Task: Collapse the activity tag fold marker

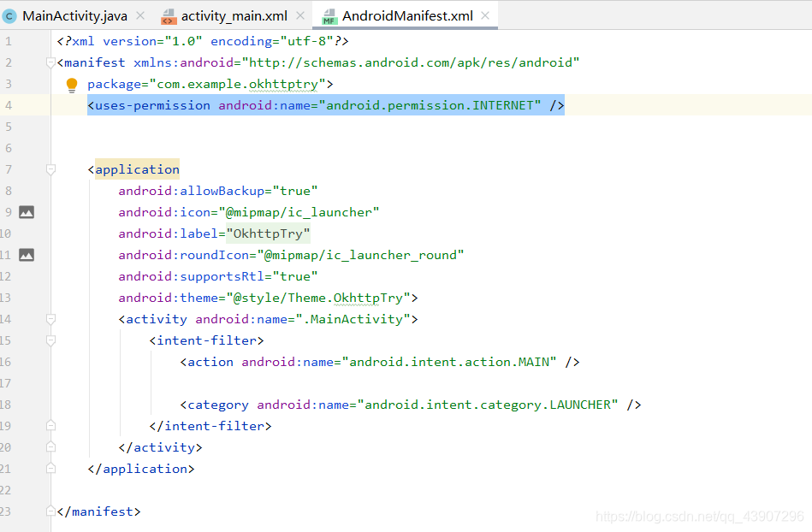Action: point(50,319)
